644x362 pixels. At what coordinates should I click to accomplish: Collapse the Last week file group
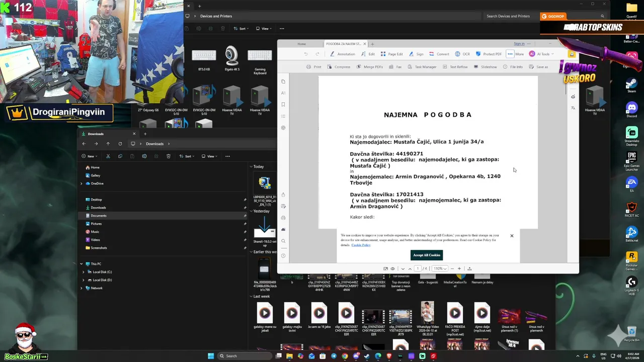[251, 296]
